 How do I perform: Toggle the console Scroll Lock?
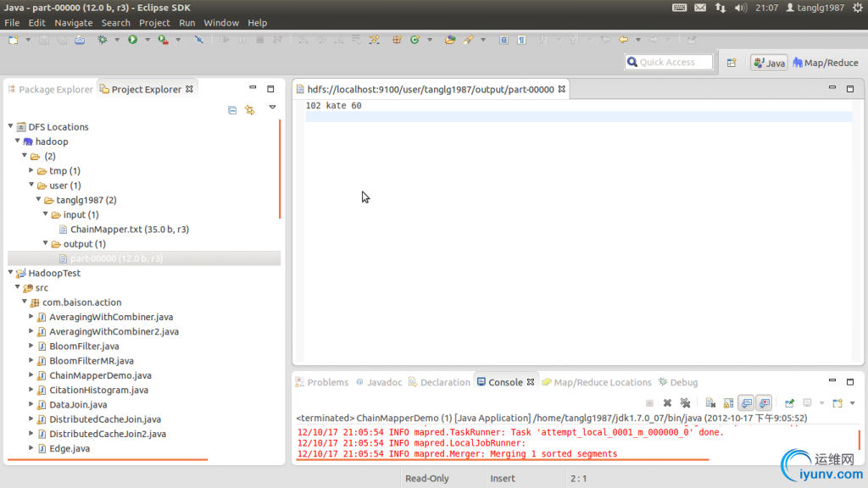727,403
